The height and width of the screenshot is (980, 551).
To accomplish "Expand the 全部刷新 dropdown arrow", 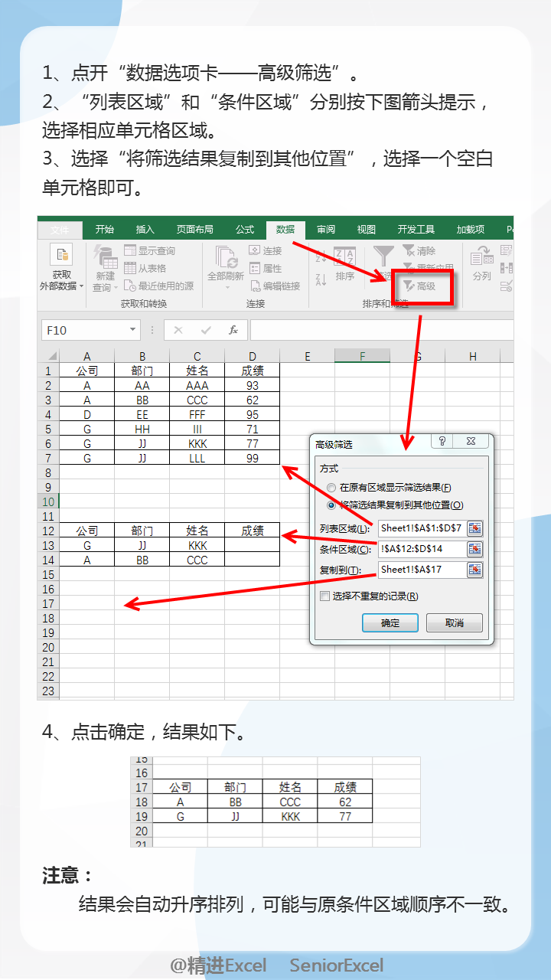I will click(x=227, y=288).
